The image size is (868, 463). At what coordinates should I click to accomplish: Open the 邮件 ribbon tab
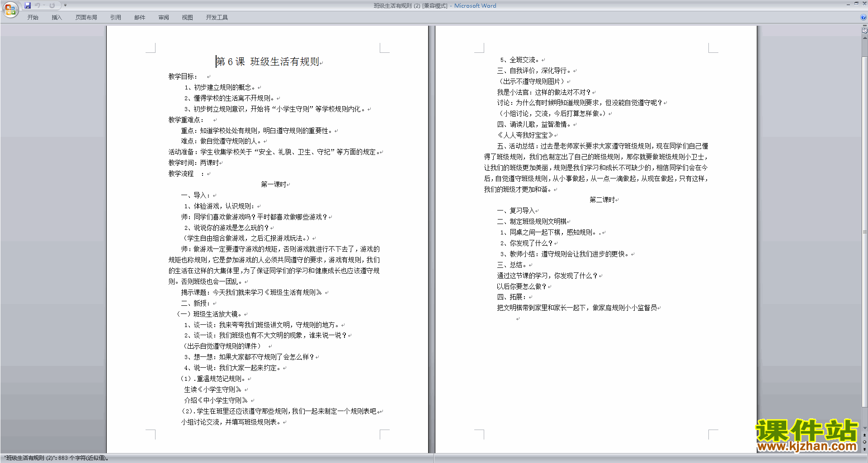[140, 17]
